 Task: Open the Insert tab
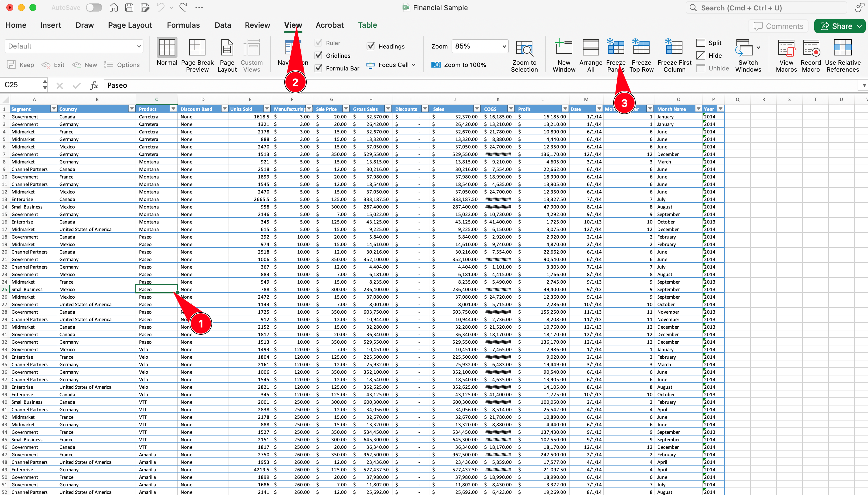[50, 25]
